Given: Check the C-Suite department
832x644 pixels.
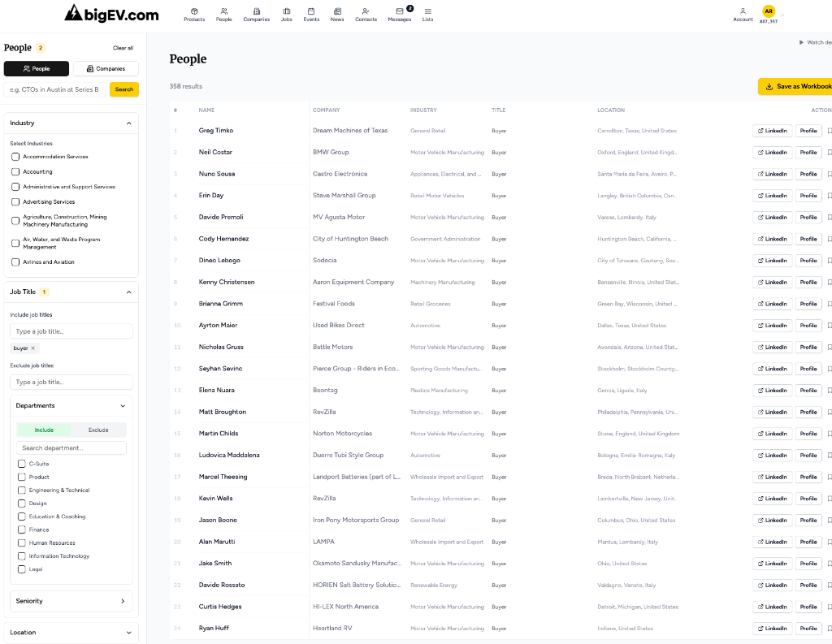Looking at the screenshot, I should tap(22, 464).
